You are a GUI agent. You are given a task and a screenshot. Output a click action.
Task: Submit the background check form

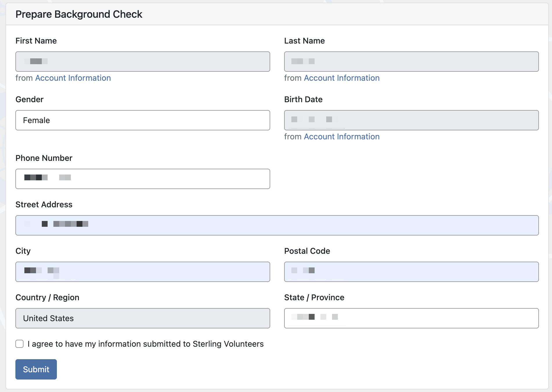36,369
